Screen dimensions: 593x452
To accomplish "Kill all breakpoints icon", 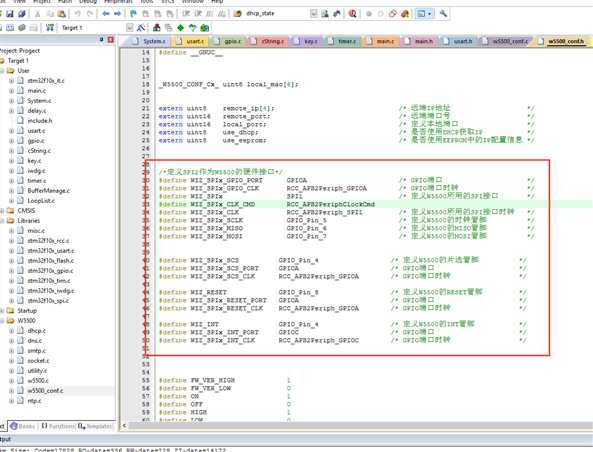I will click(x=405, y=14).
